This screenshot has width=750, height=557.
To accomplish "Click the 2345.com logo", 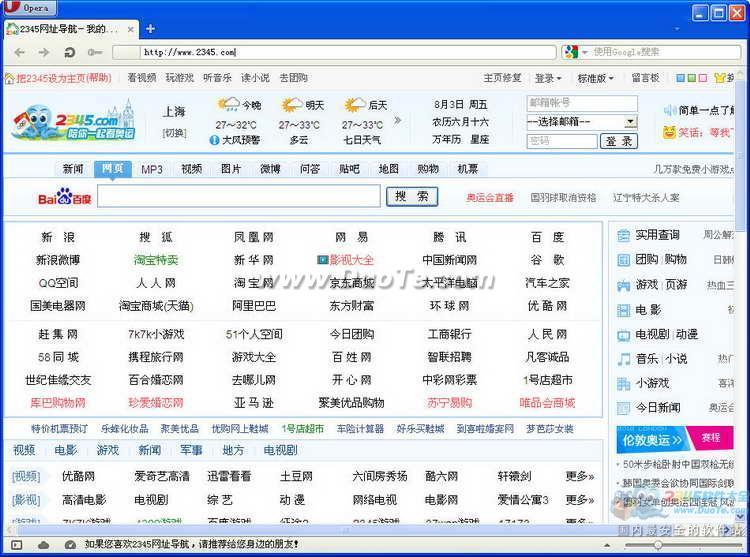I will (x=74, y=121).
